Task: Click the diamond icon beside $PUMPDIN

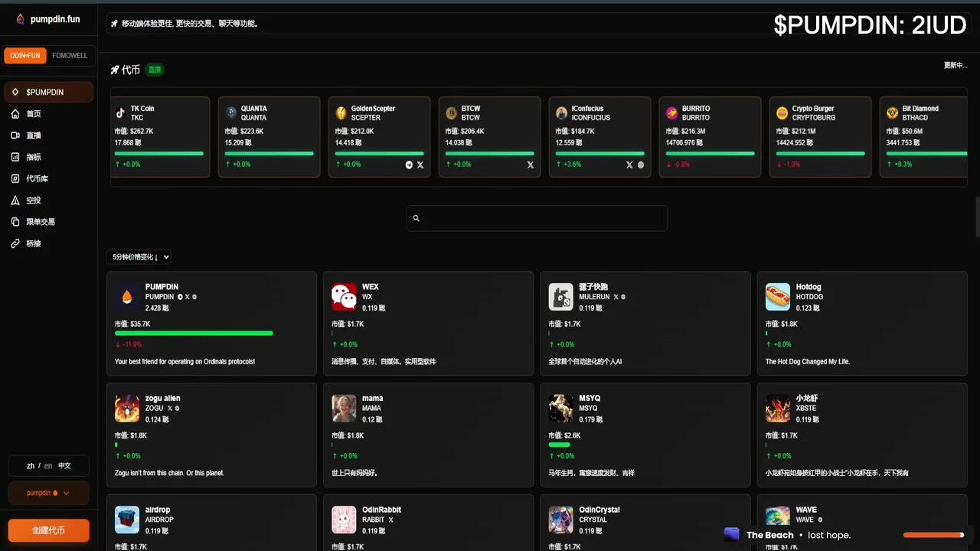Action: coord(15,92)
